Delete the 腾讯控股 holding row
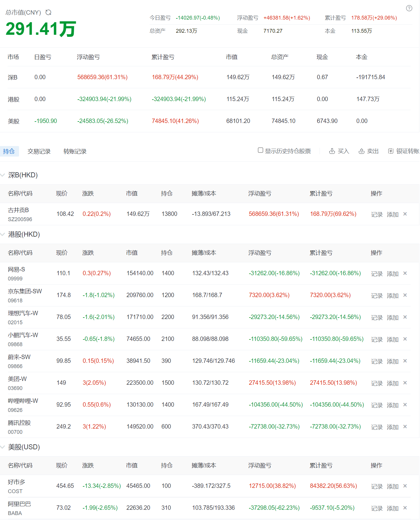 click(405, 427)
